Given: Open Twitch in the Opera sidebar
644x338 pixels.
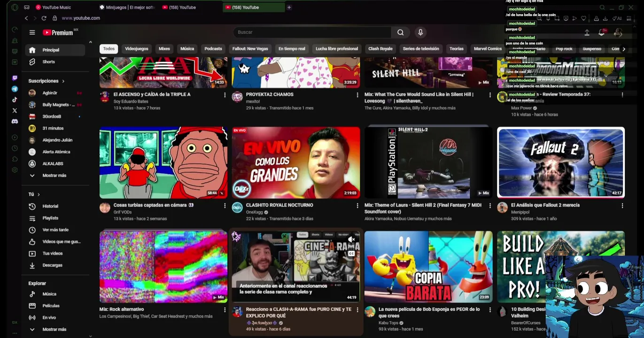Looking at the screenshot, I should tap(15, 78).
